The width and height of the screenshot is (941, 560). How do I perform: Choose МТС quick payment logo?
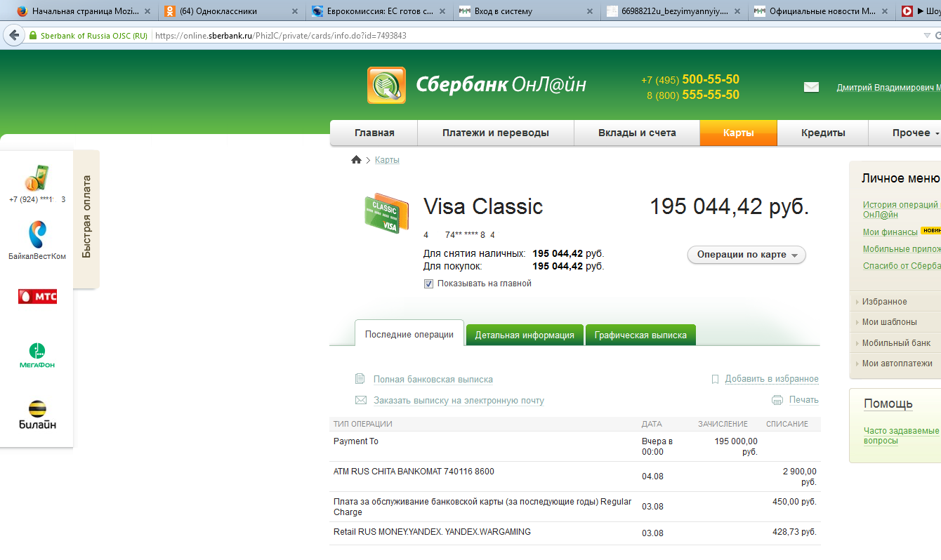click(37, 296)
